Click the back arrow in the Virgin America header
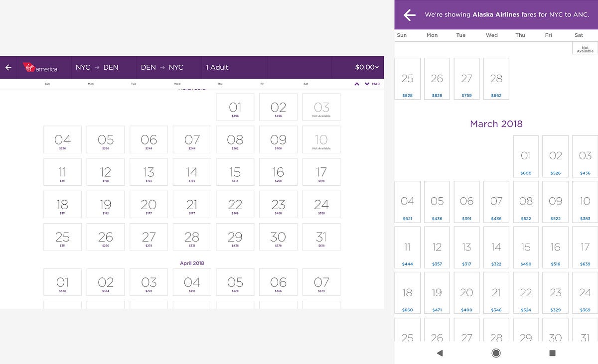Viewport: 598px width, 364px height. click(8, 67)
